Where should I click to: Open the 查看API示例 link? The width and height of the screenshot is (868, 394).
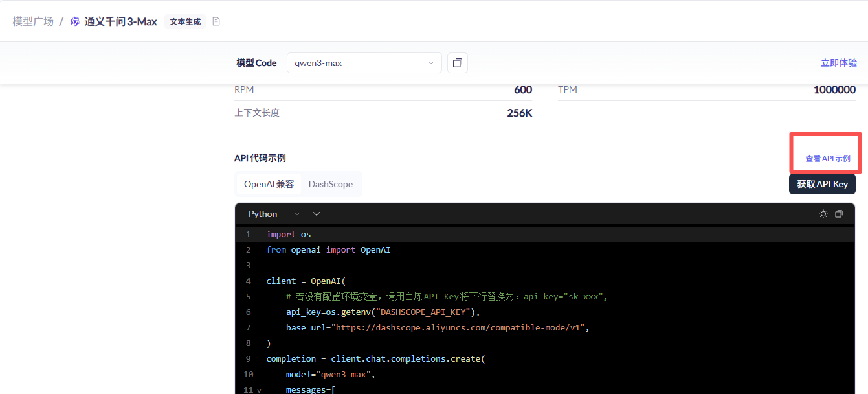(x=828, y=158)
